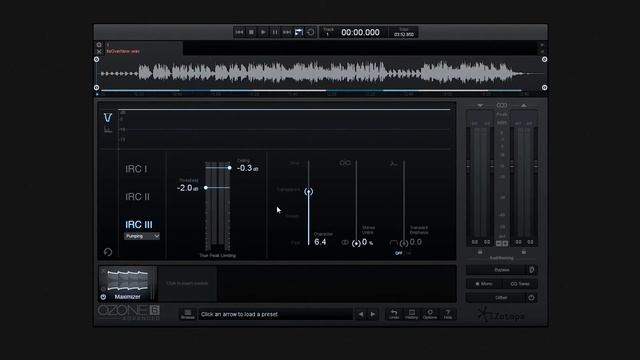Click the top-left waveform zoom handle
640x360 pixels.
96,60
